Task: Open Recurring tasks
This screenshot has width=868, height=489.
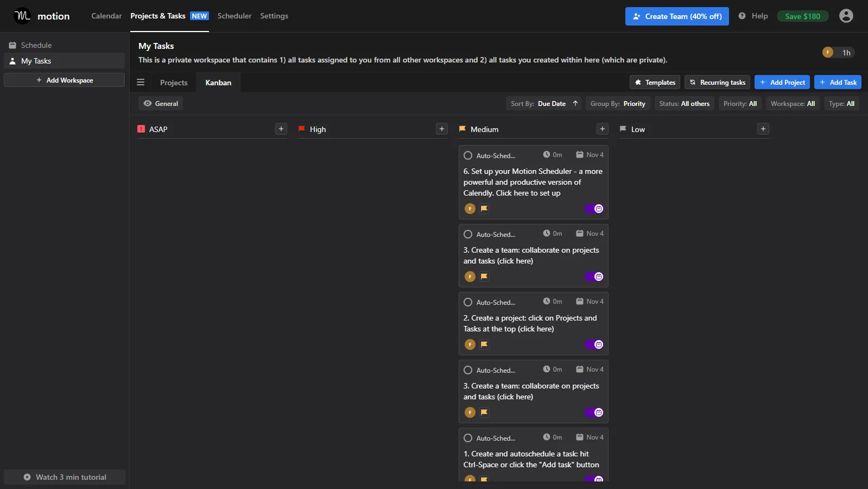Action: pos(717,82)
